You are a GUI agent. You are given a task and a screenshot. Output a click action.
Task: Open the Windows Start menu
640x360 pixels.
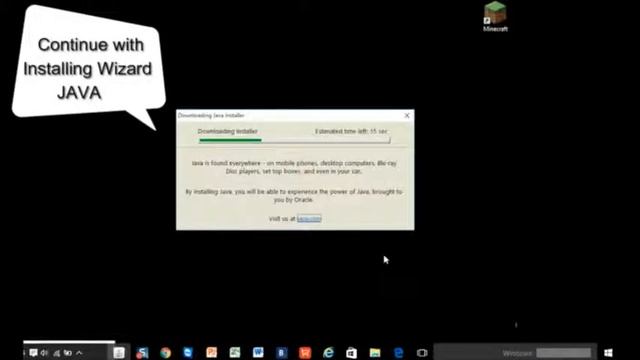(608, 353)
